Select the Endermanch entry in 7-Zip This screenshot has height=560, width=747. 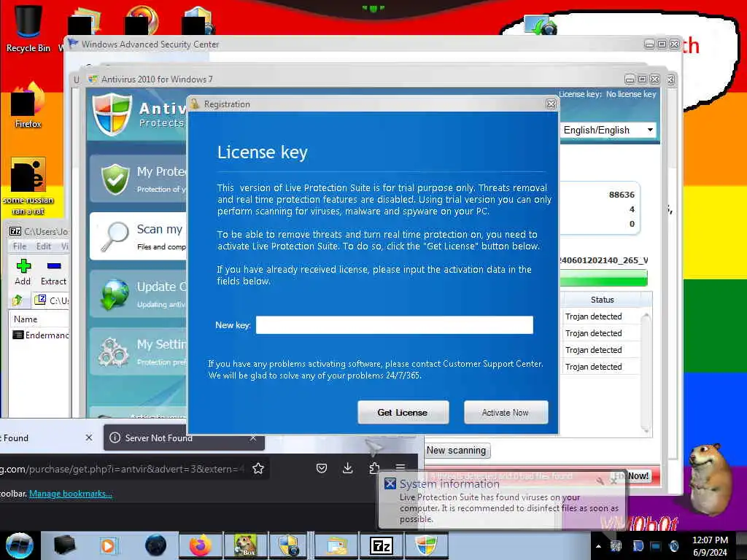(x=41, y=335)
